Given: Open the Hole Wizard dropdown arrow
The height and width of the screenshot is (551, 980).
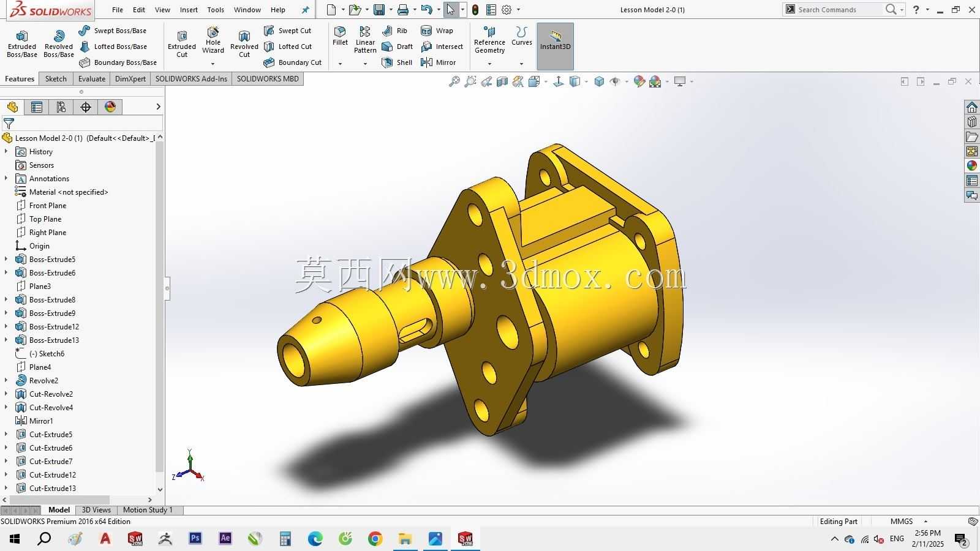Looking at the screenshot, I should [213, 64].
